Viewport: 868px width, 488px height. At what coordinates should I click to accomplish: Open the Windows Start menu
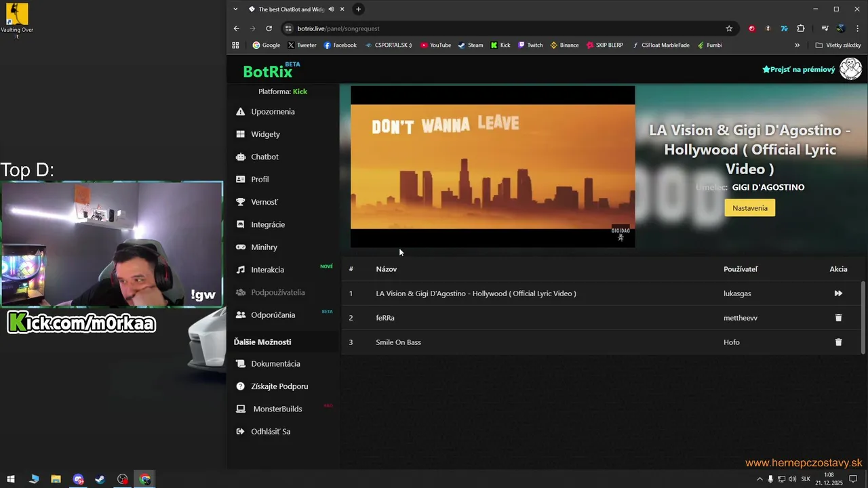11,479
